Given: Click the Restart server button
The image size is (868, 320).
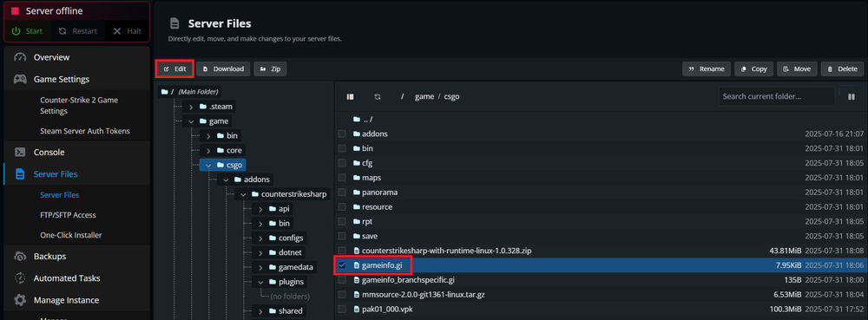Looking at the screenshot, I should [77, 31].
